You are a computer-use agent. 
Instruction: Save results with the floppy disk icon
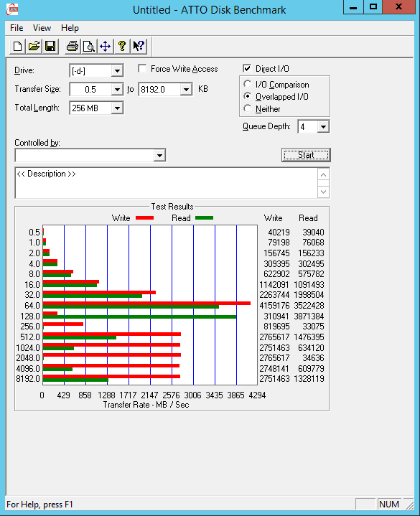coord(50,46)
